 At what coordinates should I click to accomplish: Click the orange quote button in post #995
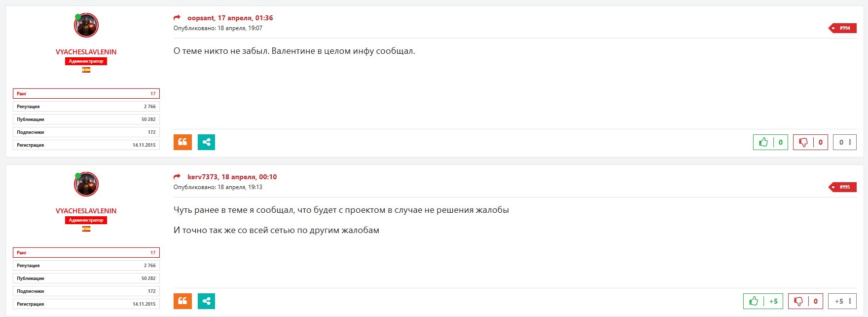182,301
